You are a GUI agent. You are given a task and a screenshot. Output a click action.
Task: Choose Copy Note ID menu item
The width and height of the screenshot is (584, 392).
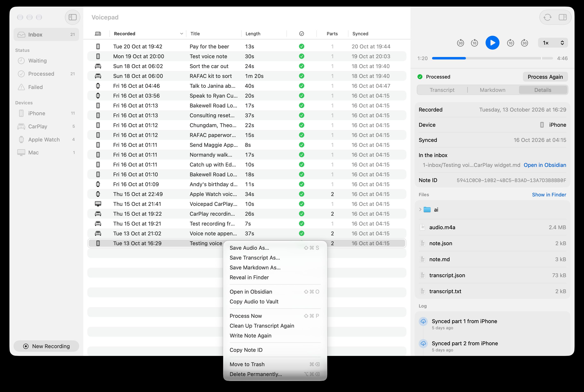pos(275,350)
